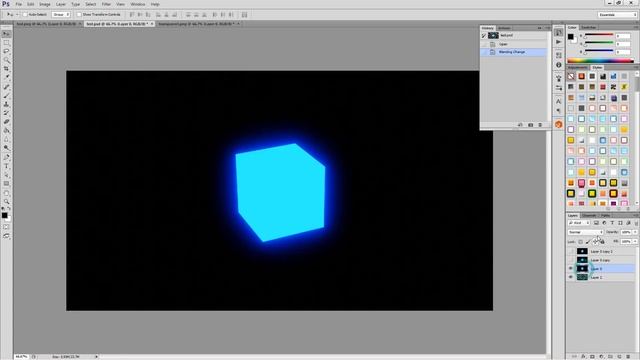The image size is (640, 360).
Task: Toggle lock transparent pixels
Action: pyautogui.click(x=580, y=242)
